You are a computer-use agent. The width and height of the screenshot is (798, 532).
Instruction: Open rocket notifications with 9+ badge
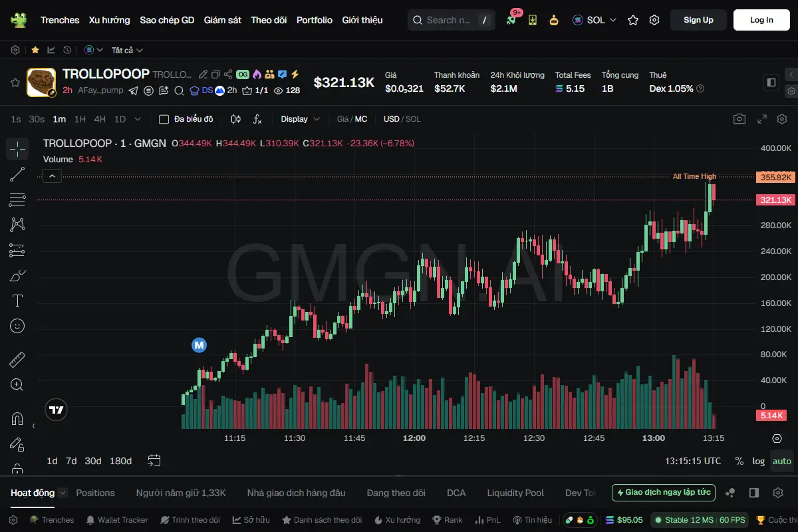pyautogui.click(x=511, y=20)
